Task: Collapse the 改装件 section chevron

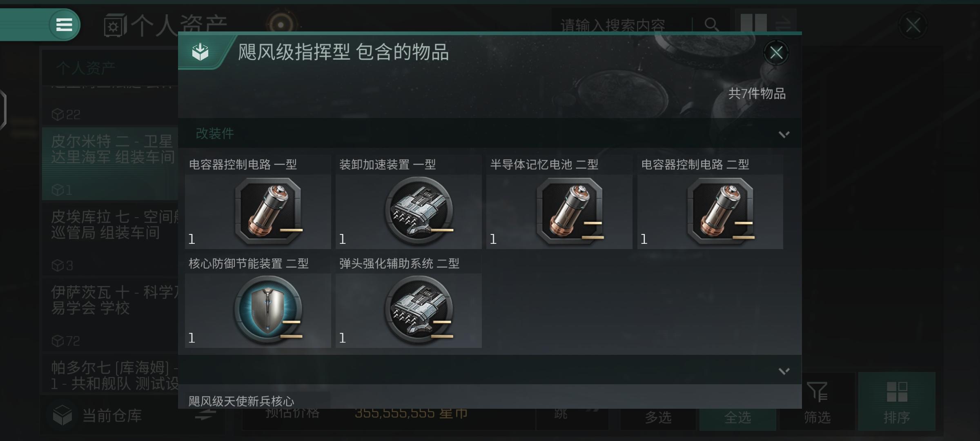Action: (x=784, y=134)
